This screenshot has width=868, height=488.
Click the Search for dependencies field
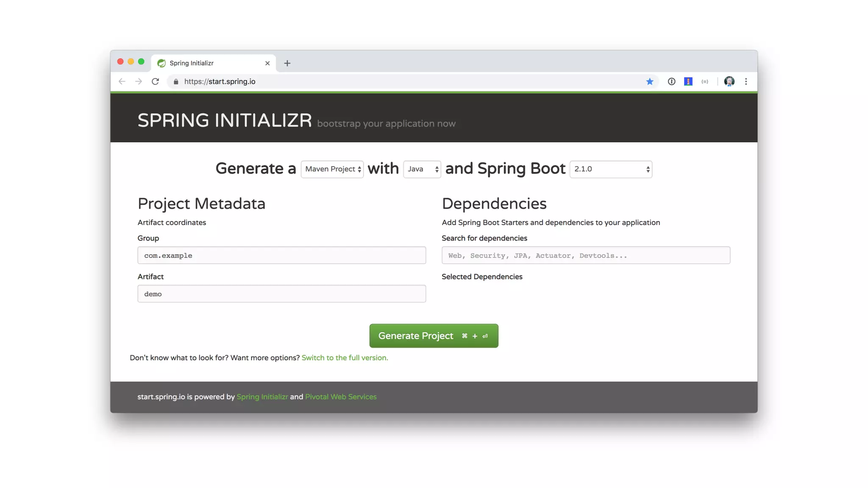[x=586, y=255]
